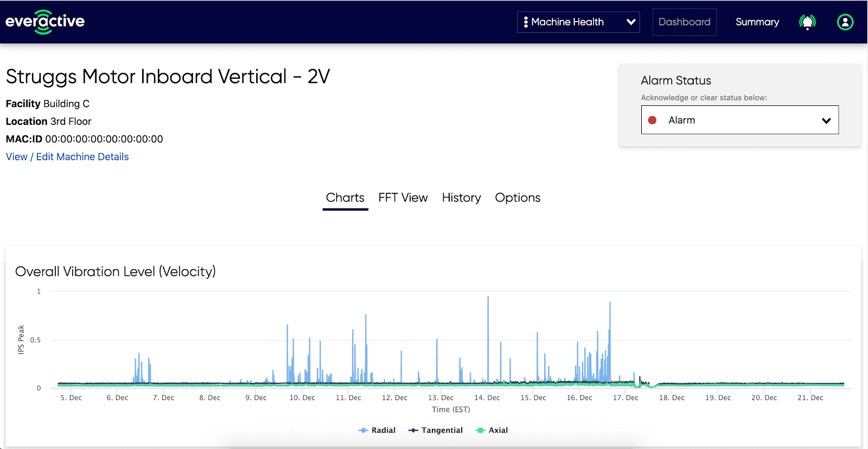The width and height of the screenshot is (868, 449).
Task: Toggle the Radial series in legend
Action: click(377, 430)
